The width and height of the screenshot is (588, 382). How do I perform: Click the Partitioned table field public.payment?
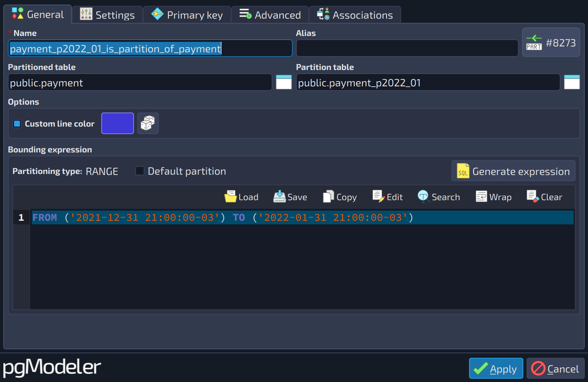140,82
